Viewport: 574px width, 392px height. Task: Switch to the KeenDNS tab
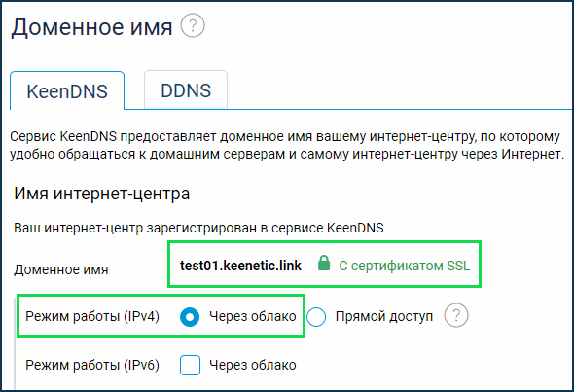(67, 90)
